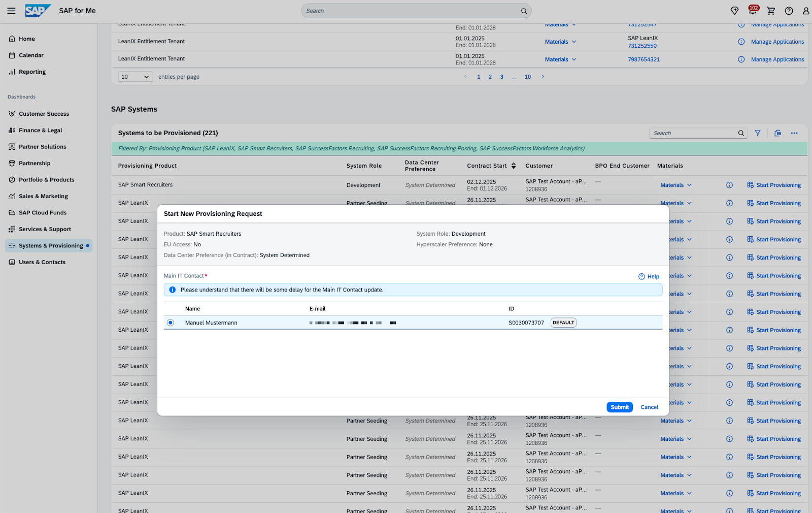Go to page 2 of entitlements

point(490,77)
